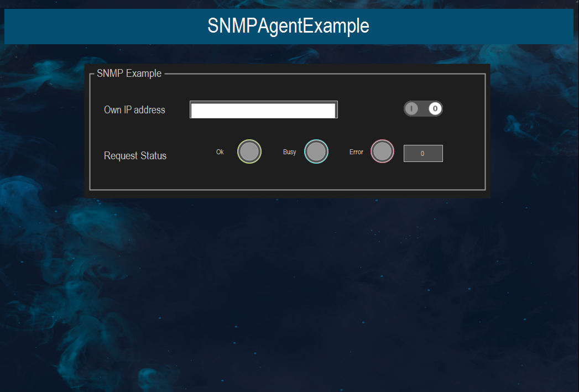The image size is (579, 392).
Task: Click the SNMPAgentExample header bar
Action: coord(289,26)
